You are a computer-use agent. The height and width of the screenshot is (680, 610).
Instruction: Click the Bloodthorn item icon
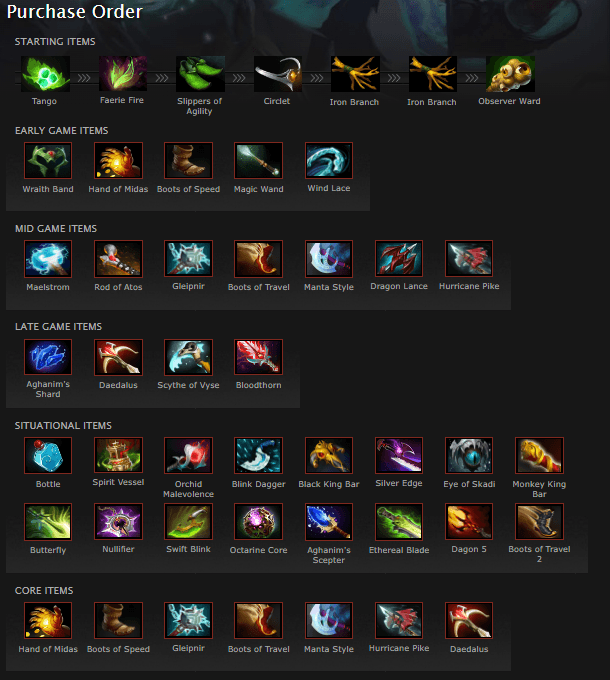258,357
